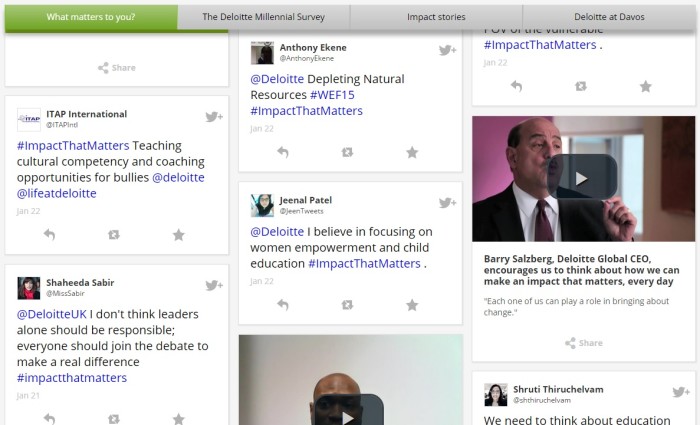Open @deloitte mention in ITAP tweet
The image size is (700, 425).
[x=178, y=177]
